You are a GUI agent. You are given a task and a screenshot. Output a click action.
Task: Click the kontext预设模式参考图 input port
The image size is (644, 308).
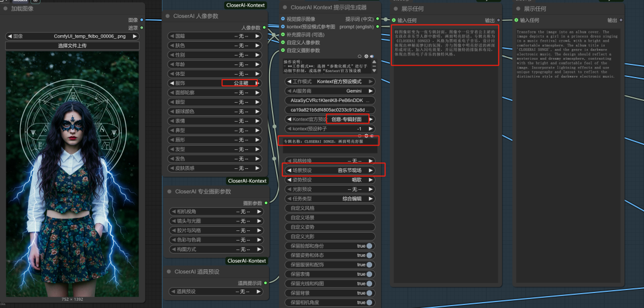tap(283, 27)
